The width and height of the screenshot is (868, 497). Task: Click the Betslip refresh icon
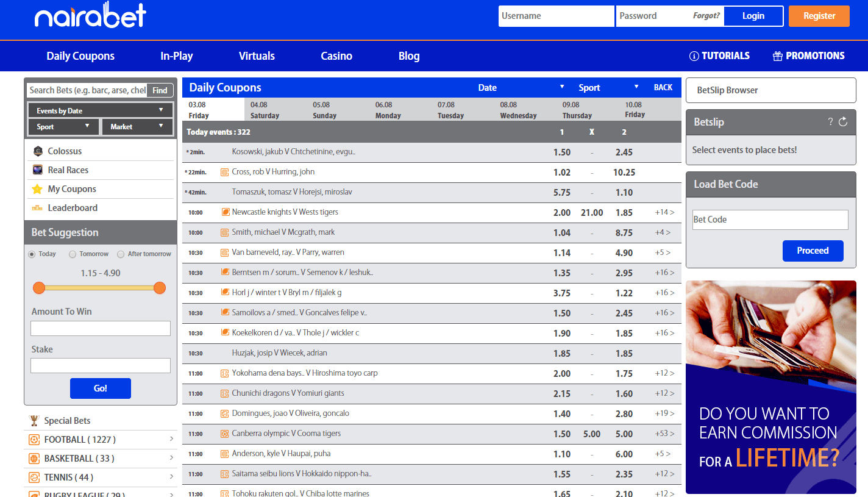pyautogui.click(x=843, y=121)
